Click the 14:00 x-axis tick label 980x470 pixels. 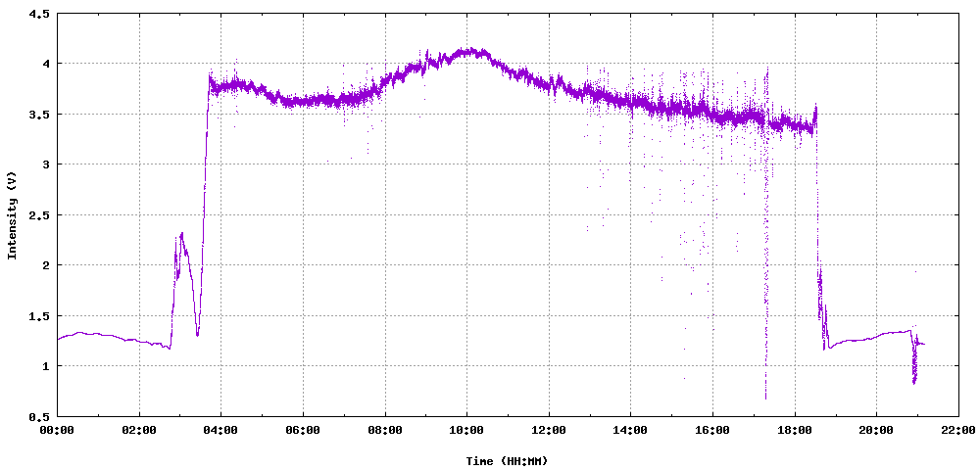click(x=630, y=430)
